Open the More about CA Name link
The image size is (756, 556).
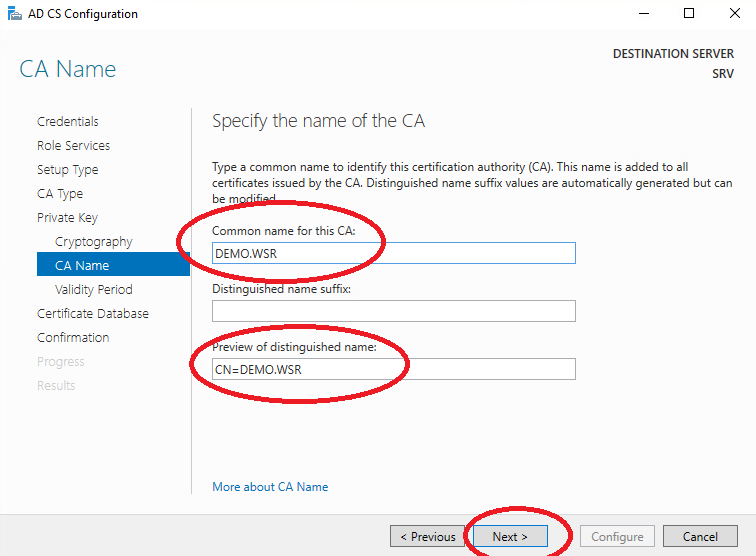point(270,487)
